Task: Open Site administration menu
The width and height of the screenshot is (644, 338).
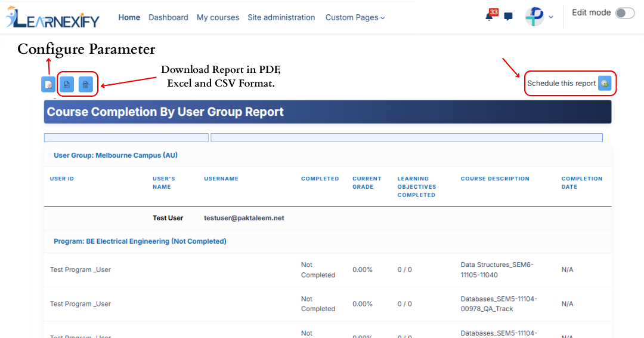Action: click(x=281, y=18)
